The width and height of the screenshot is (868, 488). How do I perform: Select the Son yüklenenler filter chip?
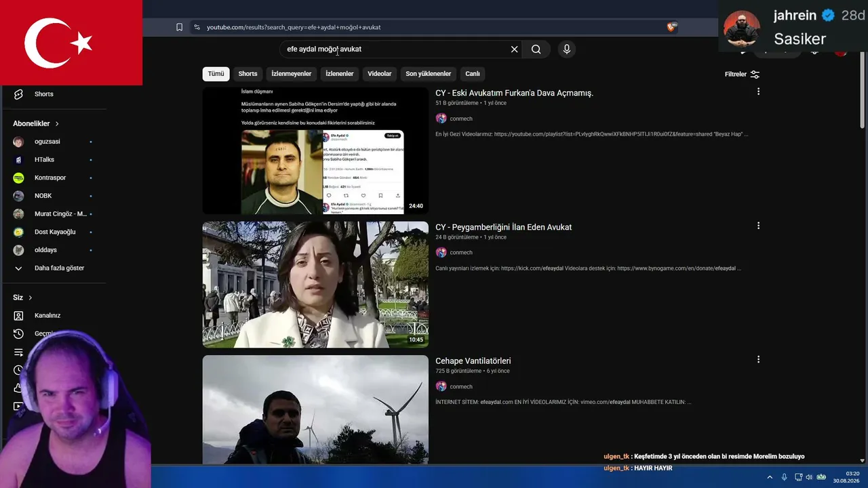pyautogui.click(x=429, y=74)
